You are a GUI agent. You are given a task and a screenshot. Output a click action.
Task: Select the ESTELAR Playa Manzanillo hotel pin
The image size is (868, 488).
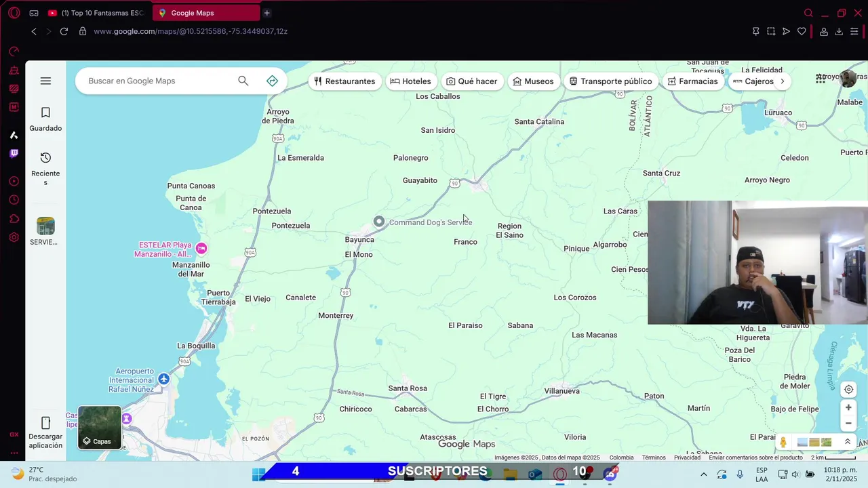pos(201,249)
